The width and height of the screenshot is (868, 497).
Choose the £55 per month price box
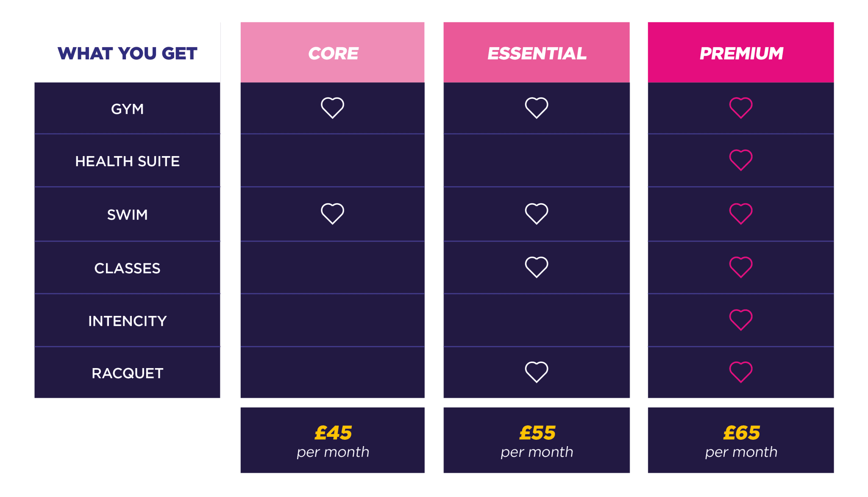(537, 440)
